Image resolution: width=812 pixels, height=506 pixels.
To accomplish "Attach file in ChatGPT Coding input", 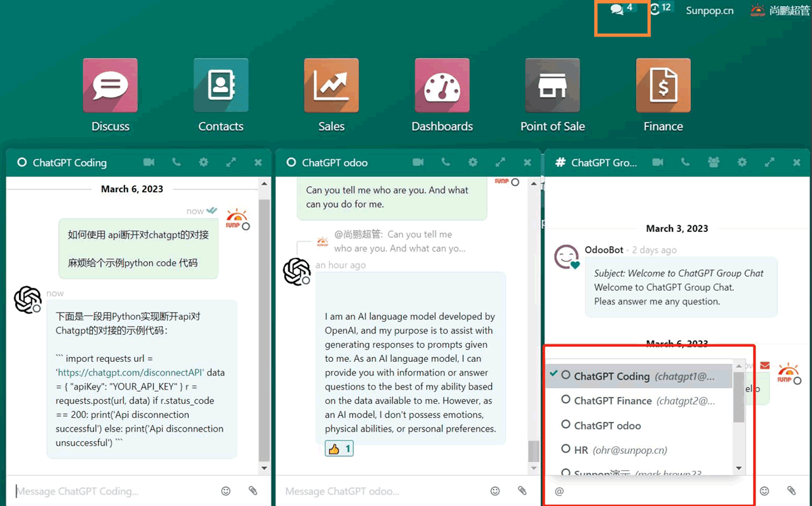I will 253,491.
